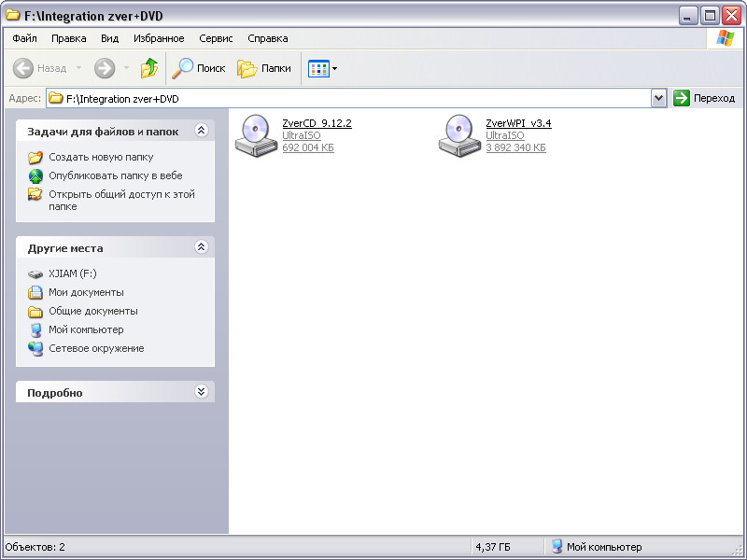The height and width of the screenshot is (560, 747).
Task: Click 'Создать новую папку' link
Action: [101, 157]
